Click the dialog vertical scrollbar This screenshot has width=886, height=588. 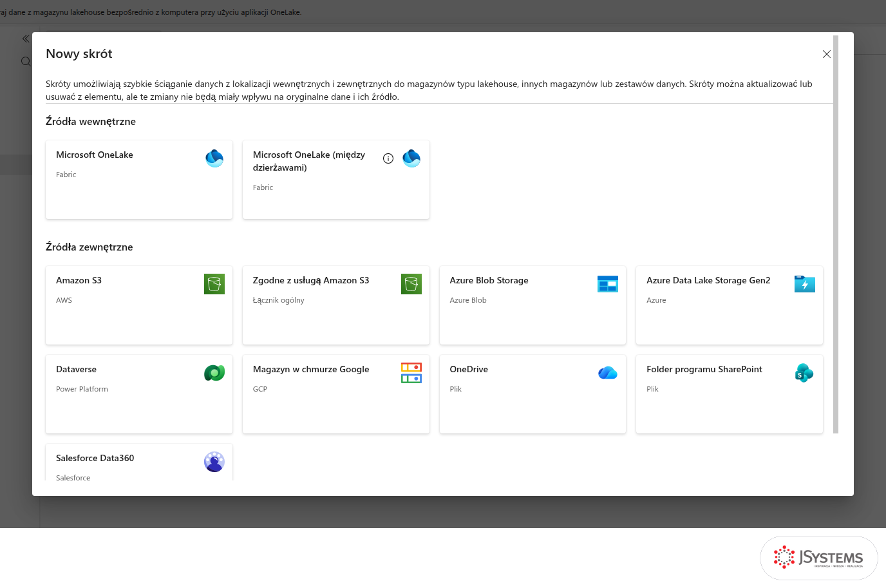coord(836,234)
